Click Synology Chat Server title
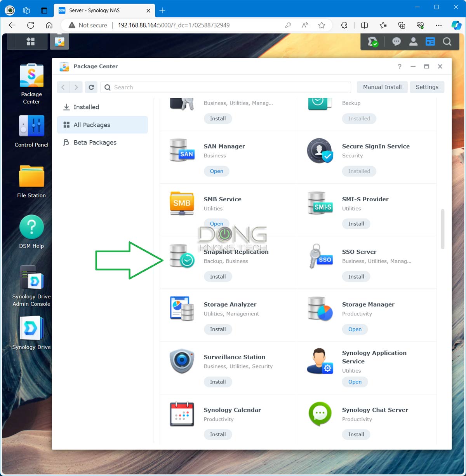 (x=375, y=410)
